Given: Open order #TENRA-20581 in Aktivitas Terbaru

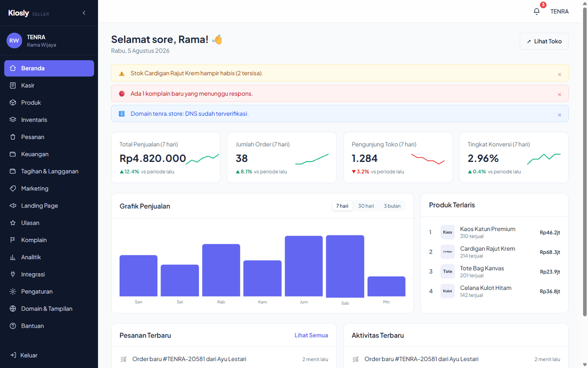Looking at the screenshot, I should pyautogui.click(x=456, y=359).
